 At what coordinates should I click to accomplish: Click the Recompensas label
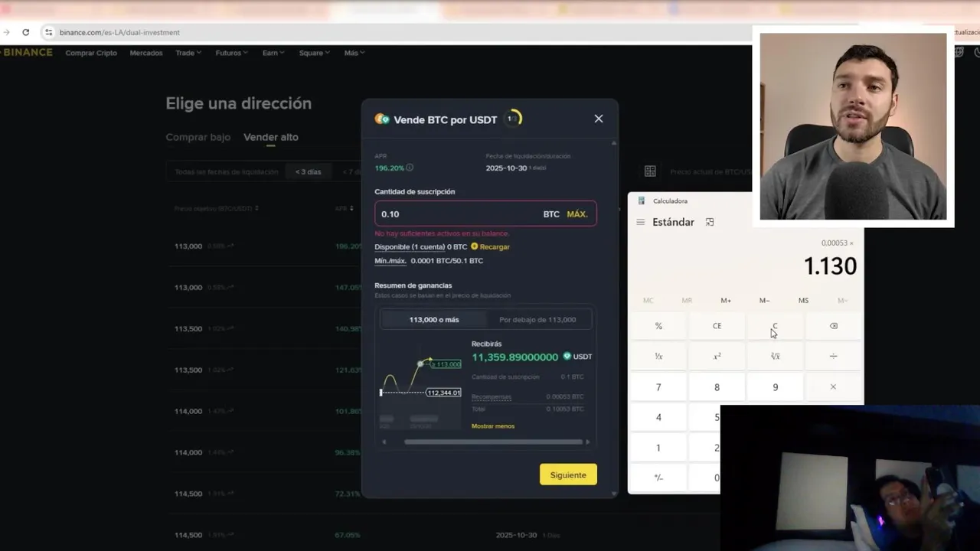(x=492, y=397)
